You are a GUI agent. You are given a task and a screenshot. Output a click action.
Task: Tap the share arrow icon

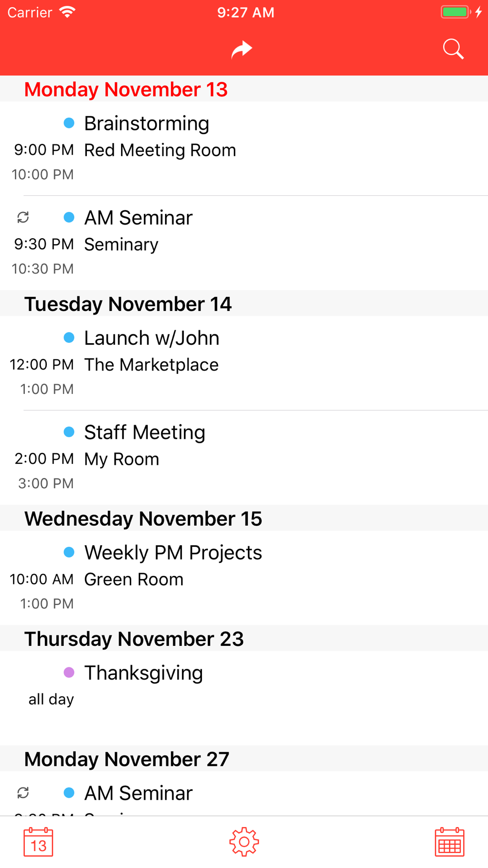pyautogui.click(x=242, y=49)
